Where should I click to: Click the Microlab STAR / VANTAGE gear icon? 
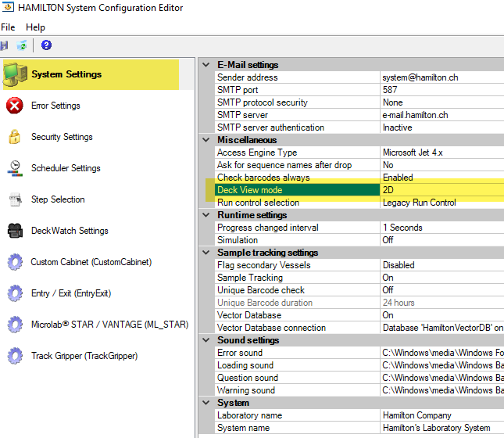(15, 325)
